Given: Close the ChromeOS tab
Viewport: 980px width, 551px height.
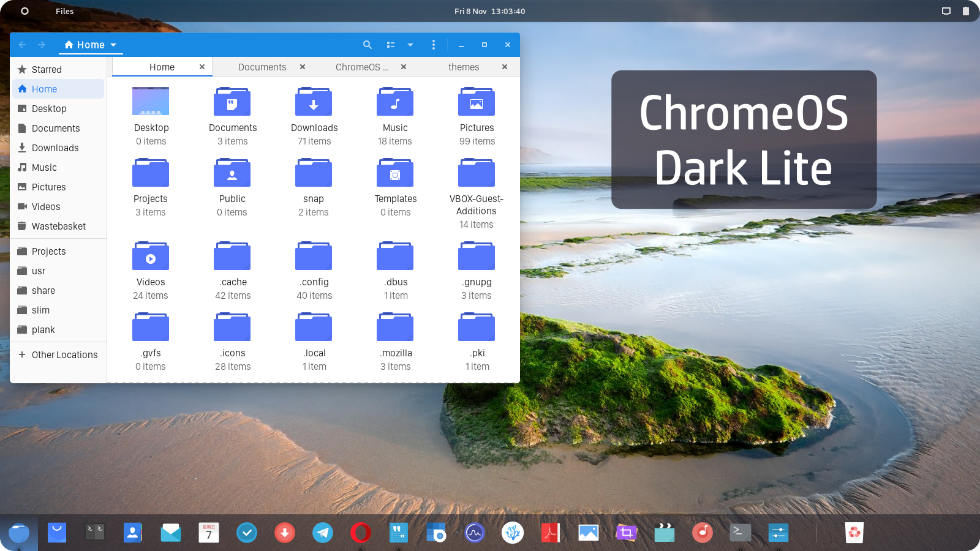Looking at the screenshot, I should pos(404,67).
